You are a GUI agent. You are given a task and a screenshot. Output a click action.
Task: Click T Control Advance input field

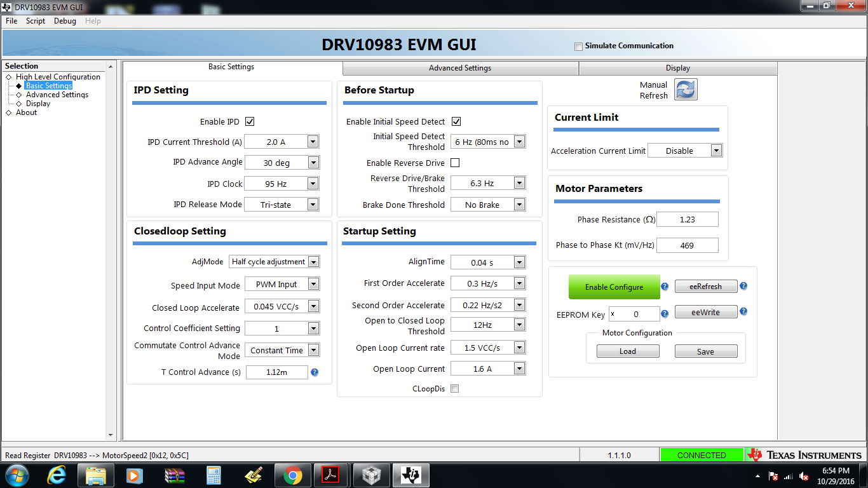click(277, 372)
